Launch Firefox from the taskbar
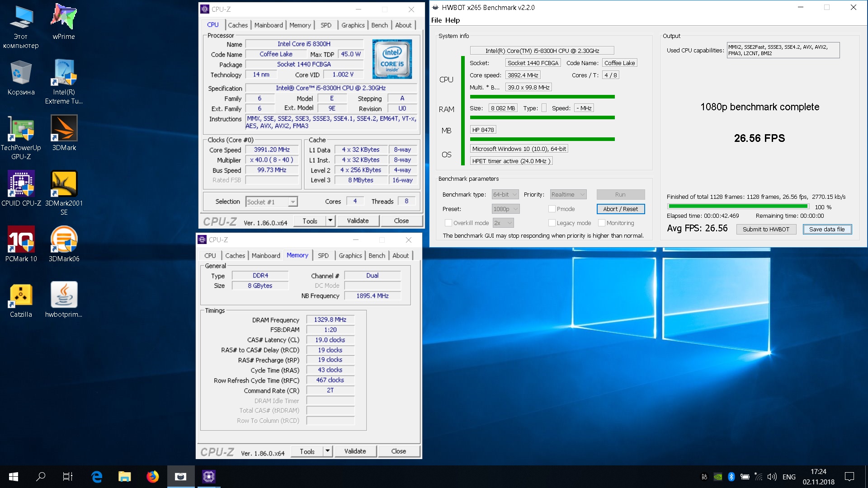This screenshot has width=868, height=488. [x=152, y=477]
